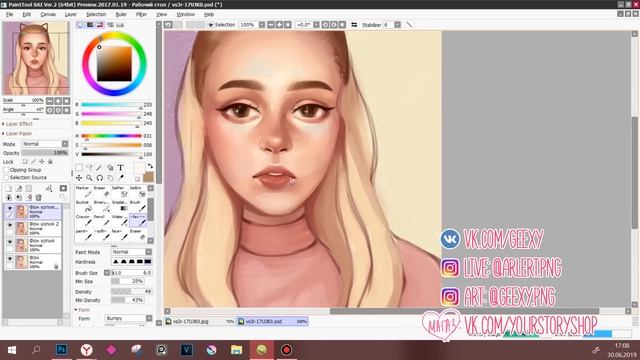The width and height of the screenshot is (640, 360).
Task: Swap foreground and background colors
Action: [x=150, y=166]
